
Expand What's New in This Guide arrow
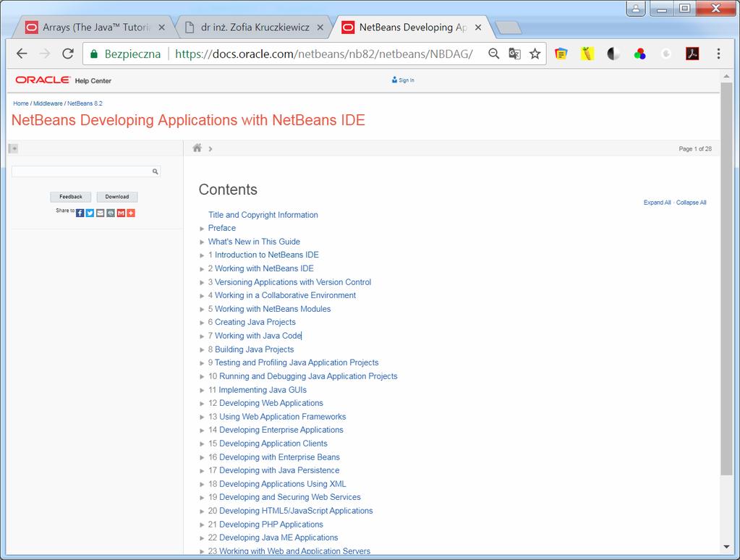tap(202, 242)
